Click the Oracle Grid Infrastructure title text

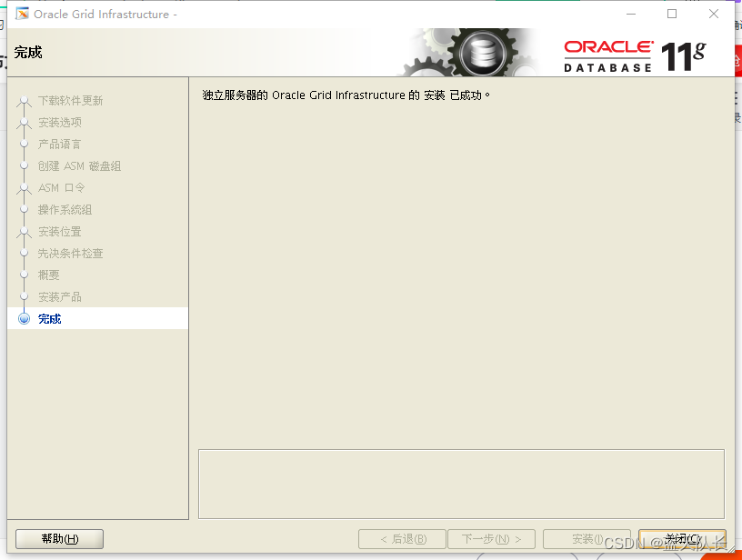click(x=105, y=15)
